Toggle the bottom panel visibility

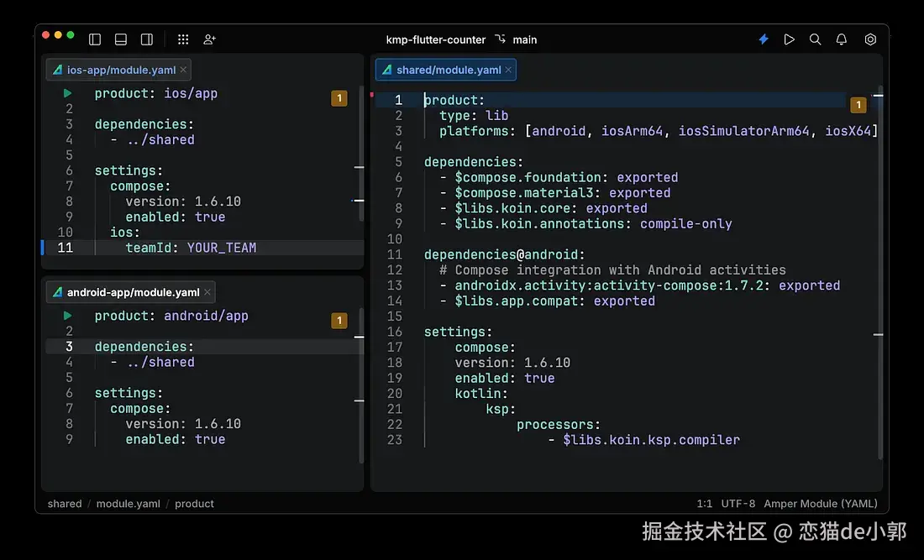click(121, 39)
